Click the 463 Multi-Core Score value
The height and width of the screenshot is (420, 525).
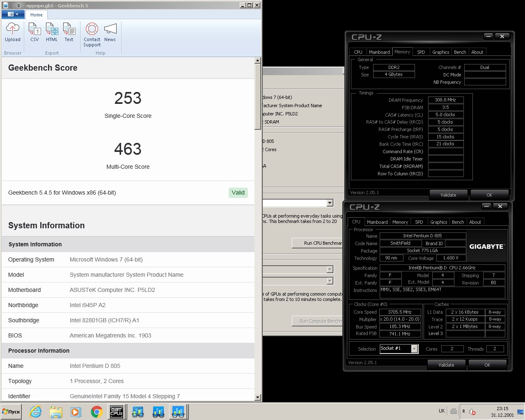click(128, 149)
